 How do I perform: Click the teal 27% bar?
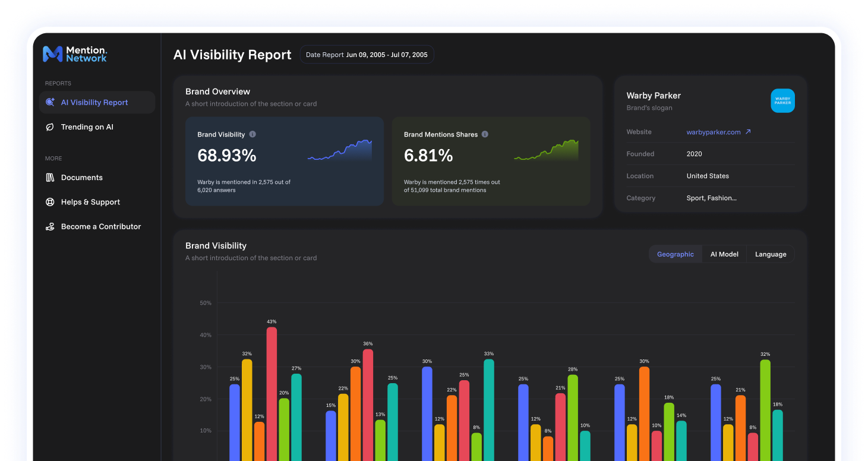pos(296,417)
